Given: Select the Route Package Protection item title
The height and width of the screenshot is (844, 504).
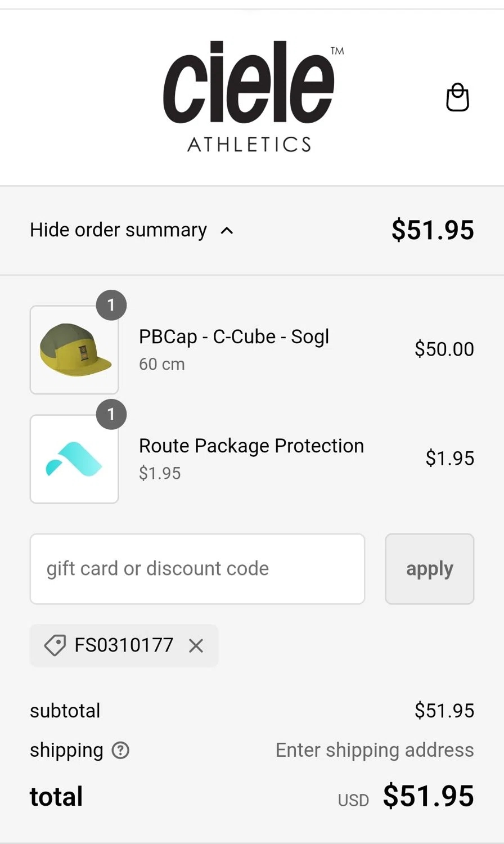Looking at the screenshot, I should (251, 446).
